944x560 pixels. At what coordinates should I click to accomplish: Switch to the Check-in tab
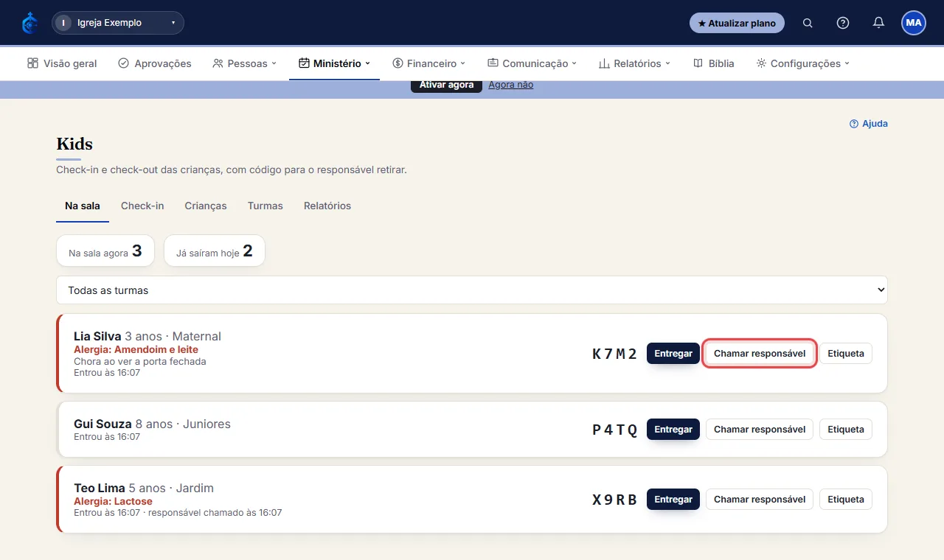[142, 206]
